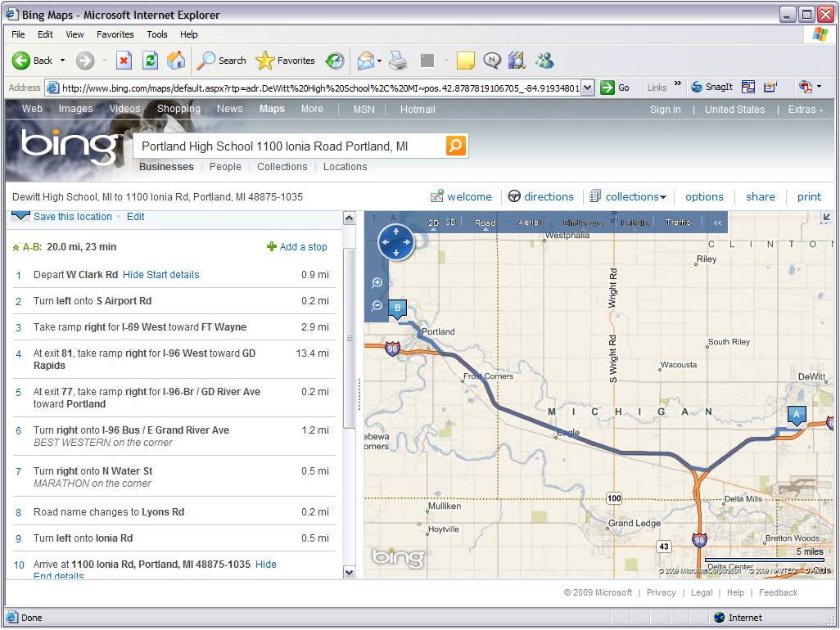Open the Favorites menu
The height and width of the screenshot is (630, 840).
pyautogui.click(x=115, y=34)
